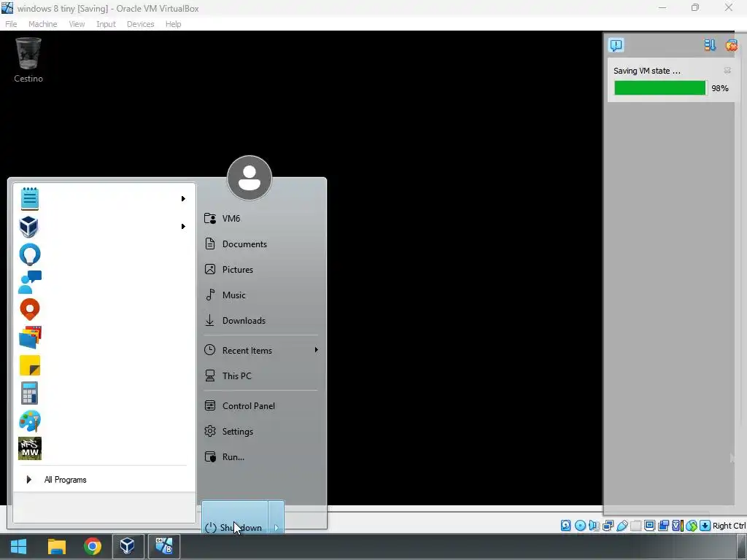Open the View menu
Screen dimensions: 747x560
[x=77, y=24]
